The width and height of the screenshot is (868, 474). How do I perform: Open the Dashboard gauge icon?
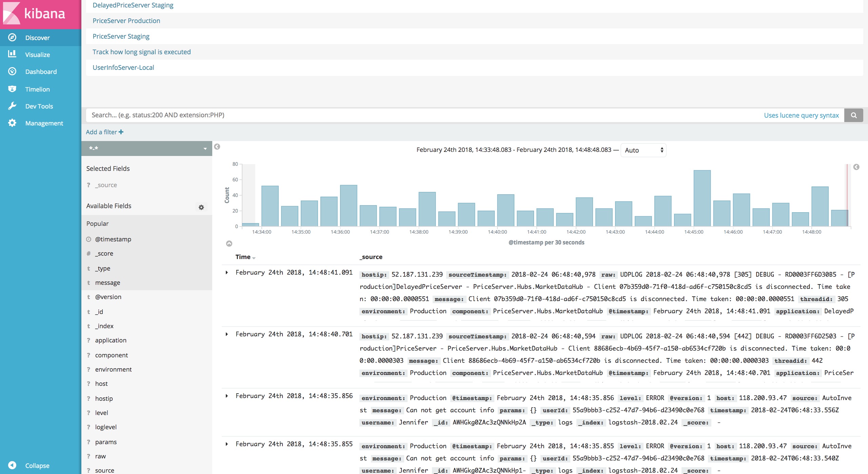click(x=12, y=71)
